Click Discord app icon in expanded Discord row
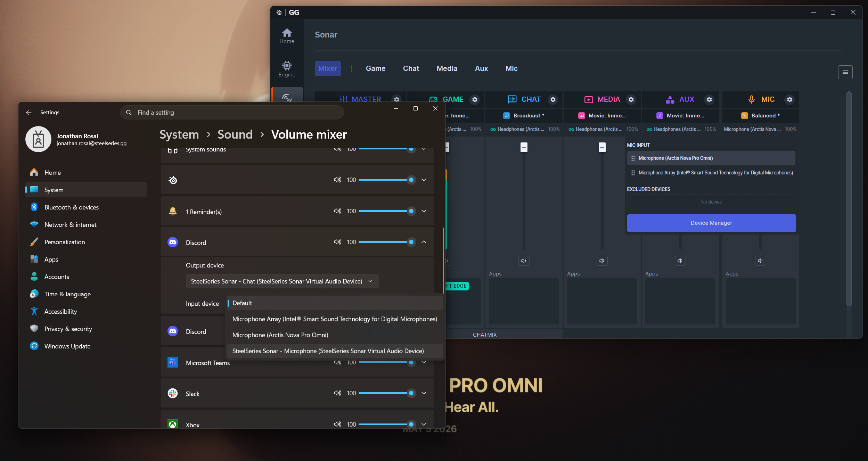 click(173, 242)
